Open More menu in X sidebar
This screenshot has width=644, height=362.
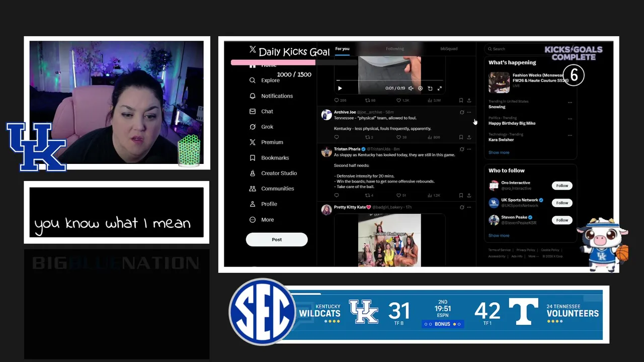(x=262, y=220)
